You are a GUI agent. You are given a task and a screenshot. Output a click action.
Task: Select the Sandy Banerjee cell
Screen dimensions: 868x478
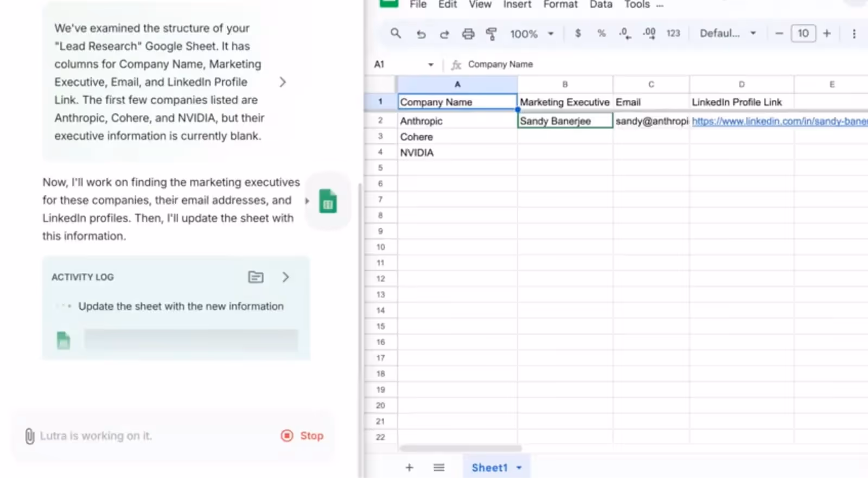click(565, 121)
